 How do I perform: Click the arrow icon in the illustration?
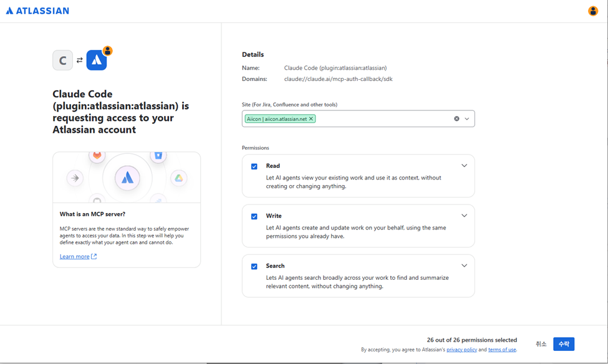coord(75,178)
